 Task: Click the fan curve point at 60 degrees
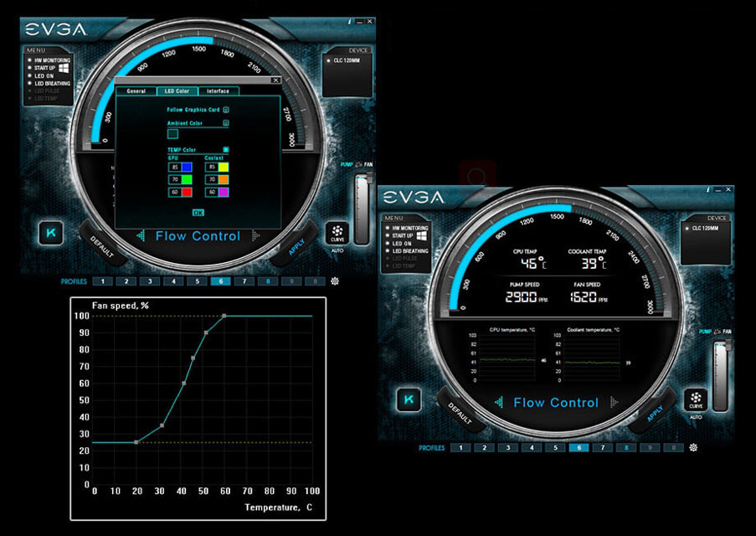pyautogui.click(x=224, y=316)
